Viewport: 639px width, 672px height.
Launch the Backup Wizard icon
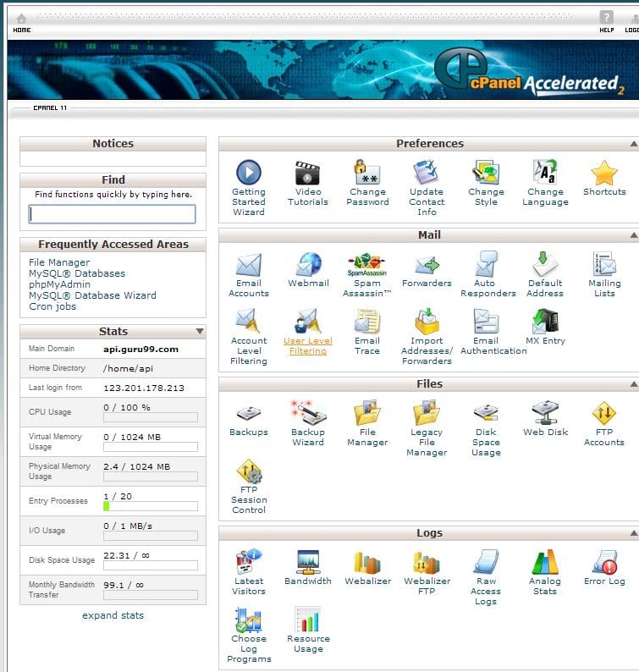pos(308,414)
